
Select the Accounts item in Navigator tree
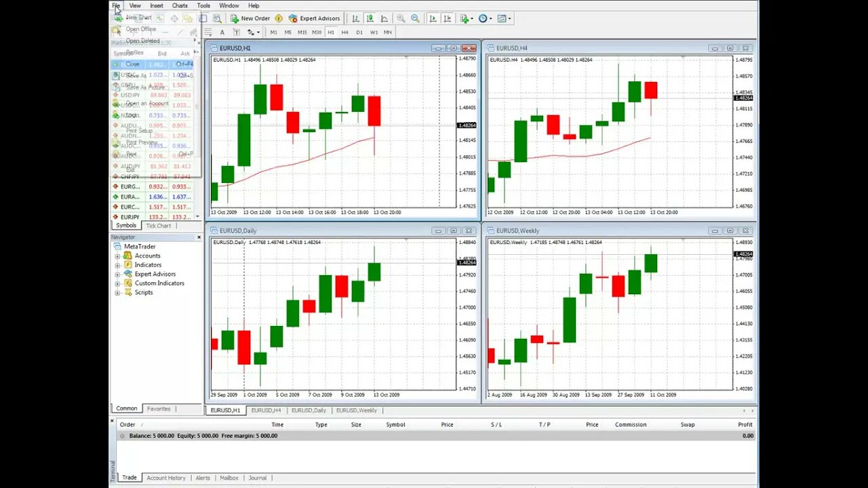pyautogui.click(x=148, y=256)
